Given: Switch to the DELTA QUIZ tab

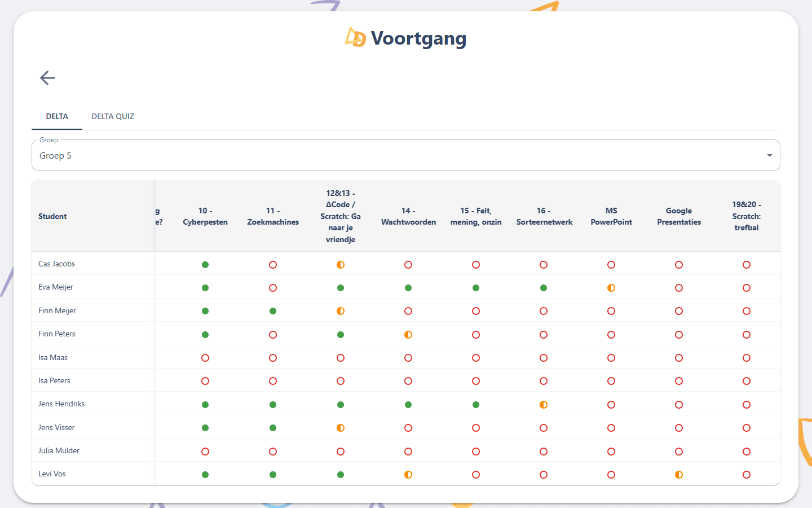Looking at the screenshot, I should pos(113,116).
